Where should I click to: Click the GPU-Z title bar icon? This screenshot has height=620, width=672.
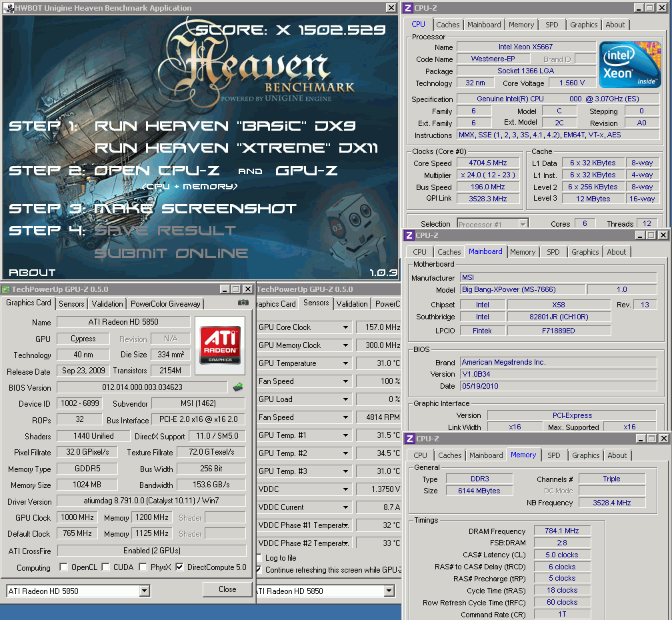6,289
